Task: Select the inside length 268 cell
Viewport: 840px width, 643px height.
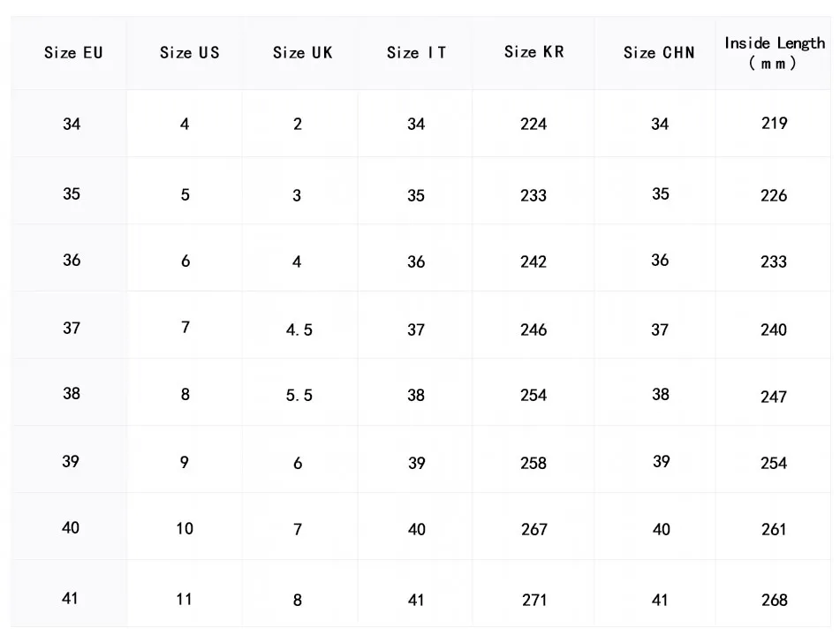Action: tap(774, 601)
